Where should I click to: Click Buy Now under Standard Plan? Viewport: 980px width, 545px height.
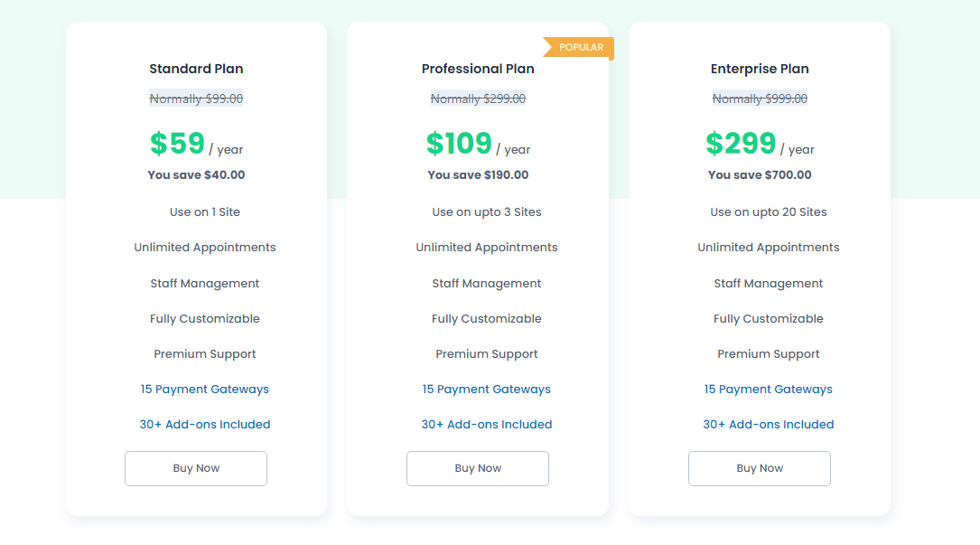click(x=196, y=468)
